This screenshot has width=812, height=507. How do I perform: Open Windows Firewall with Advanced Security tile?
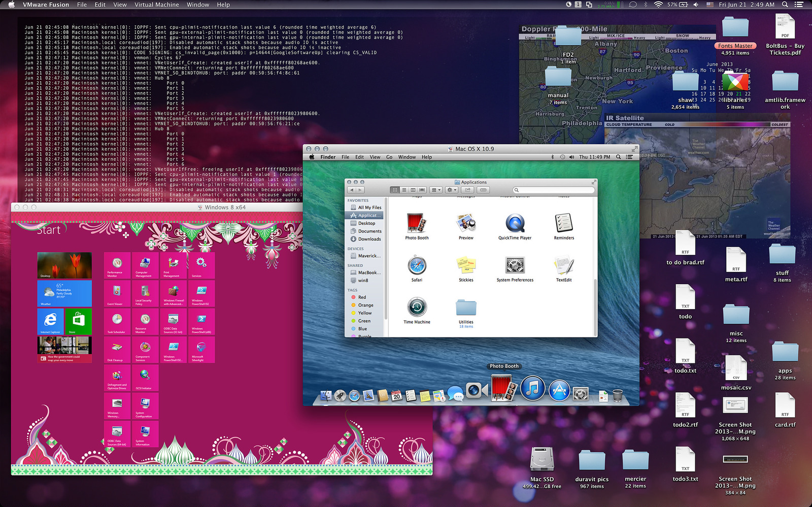coord(174,293)
